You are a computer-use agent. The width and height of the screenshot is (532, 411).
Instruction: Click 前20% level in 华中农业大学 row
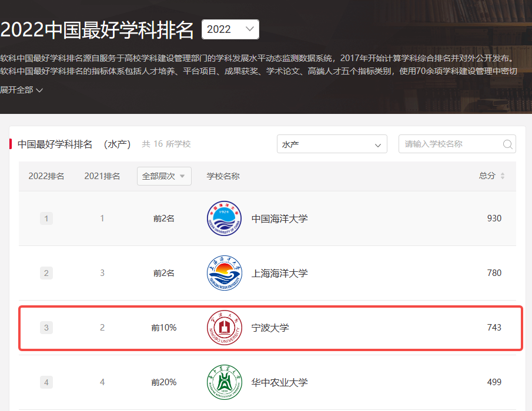164,382
